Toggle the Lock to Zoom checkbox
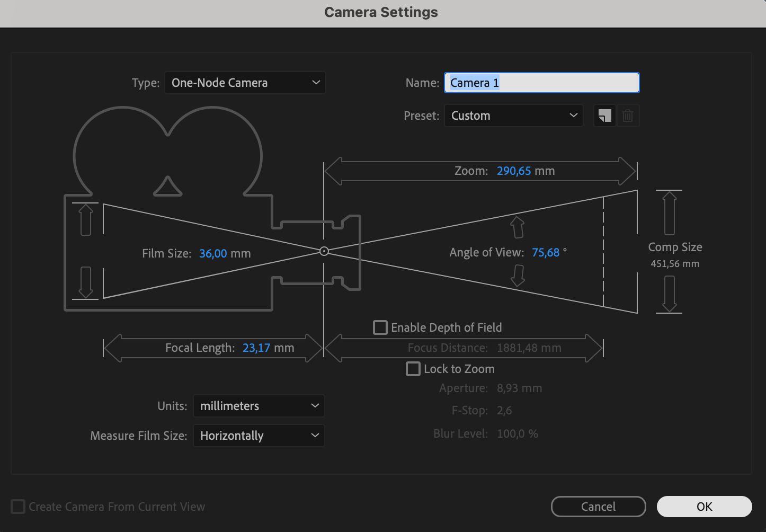Image resolution: width=766 pixels, height=532 pixels. point(413,369)
